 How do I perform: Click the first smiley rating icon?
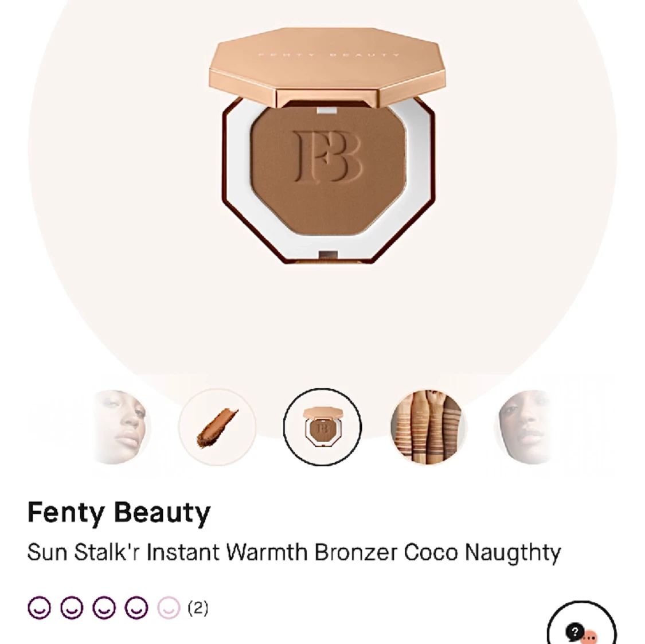pos(40,608)
